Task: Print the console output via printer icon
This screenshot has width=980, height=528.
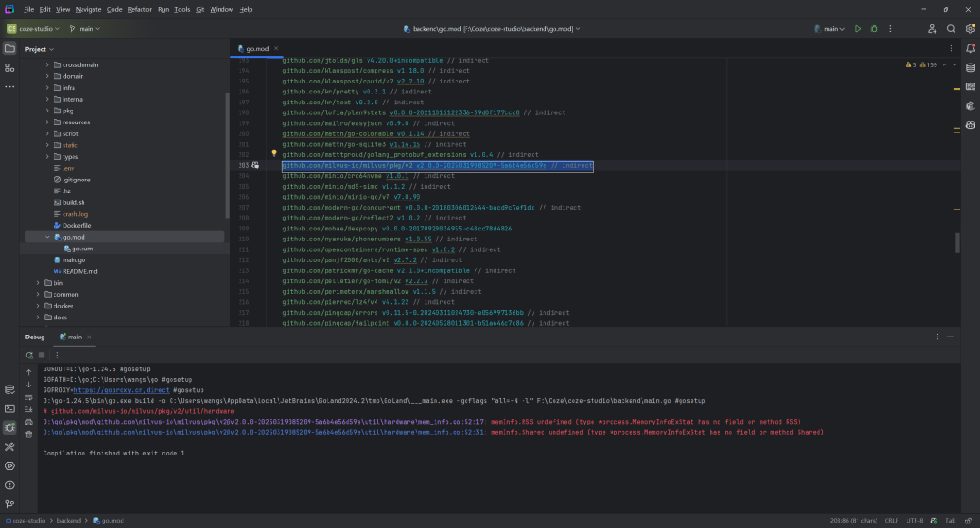Action: click(x=29, y=422)
